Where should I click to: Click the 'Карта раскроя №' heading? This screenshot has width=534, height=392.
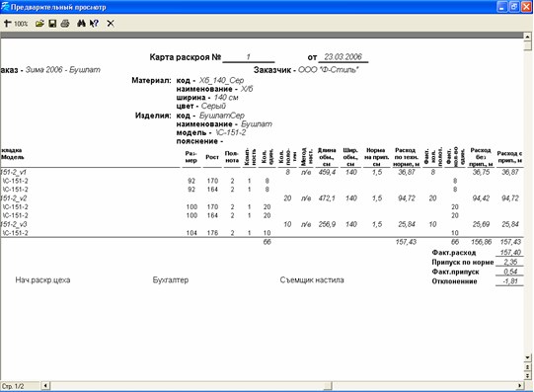click(186, 57)
